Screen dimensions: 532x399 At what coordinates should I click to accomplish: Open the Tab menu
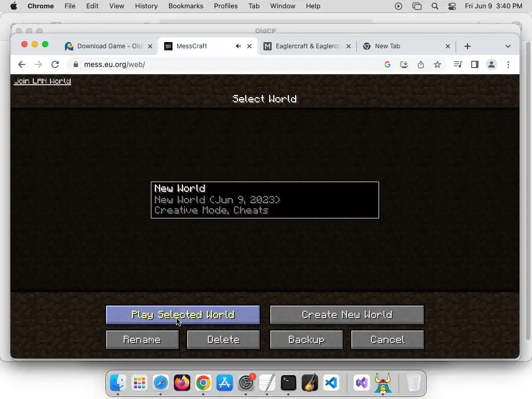[x=254, y=6]
